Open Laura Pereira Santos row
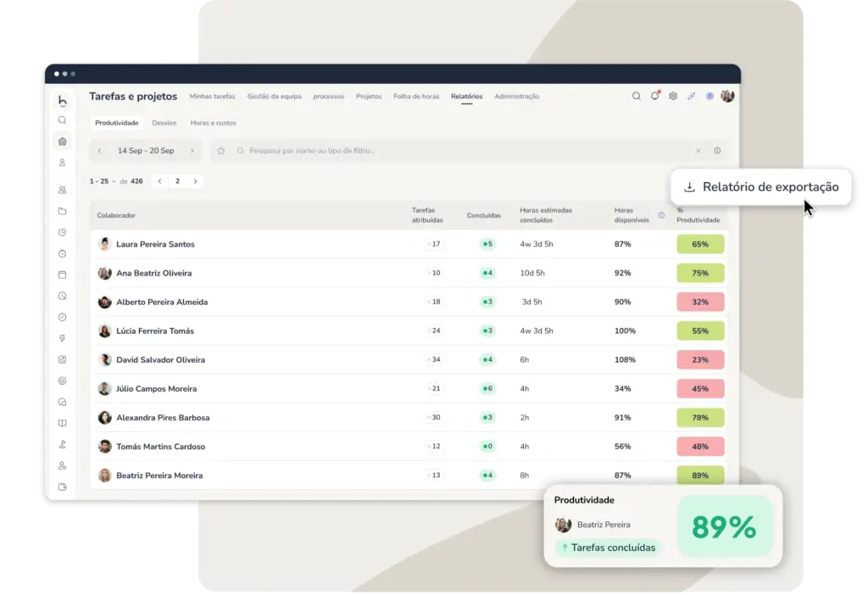The image size is (868, 595). point(409,244)
